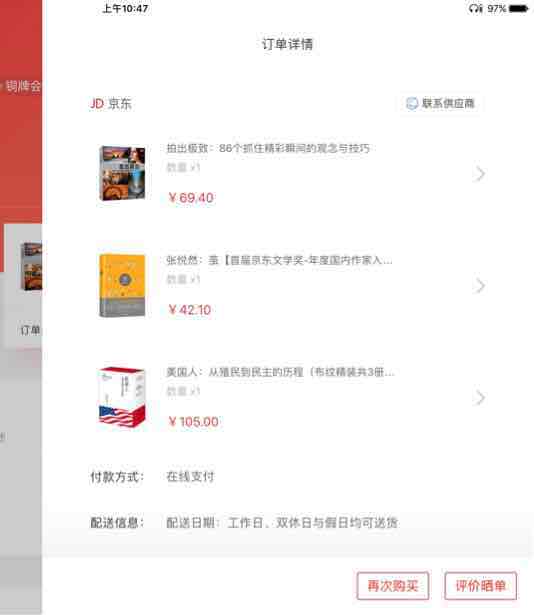Tap the JD 京东 store logo

click(x=111, y=104)
